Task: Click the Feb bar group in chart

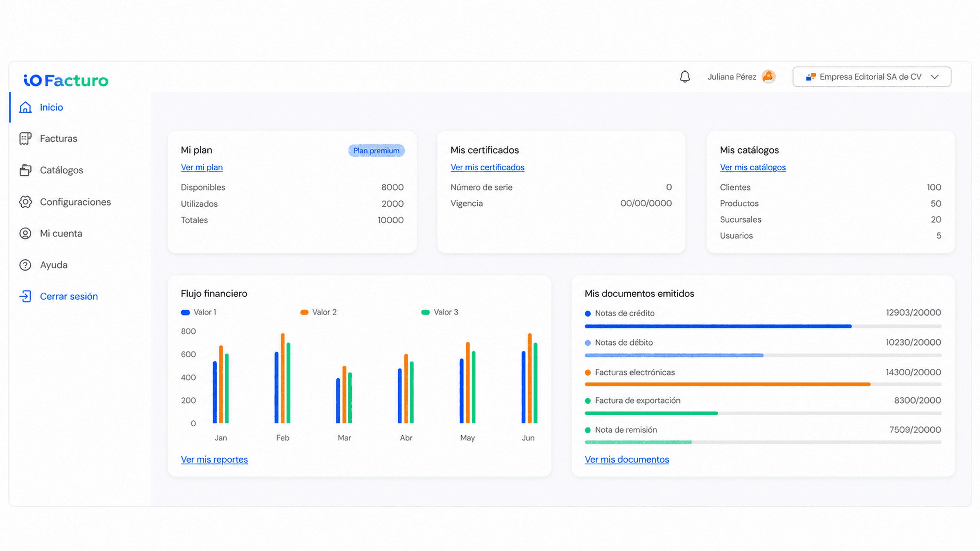Action: coord(282,378)
